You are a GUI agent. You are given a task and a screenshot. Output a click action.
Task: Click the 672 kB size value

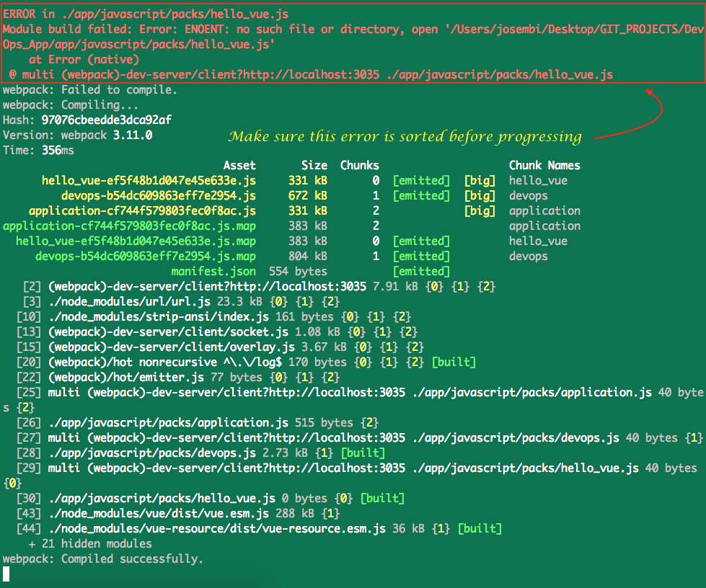click(308, 196)
